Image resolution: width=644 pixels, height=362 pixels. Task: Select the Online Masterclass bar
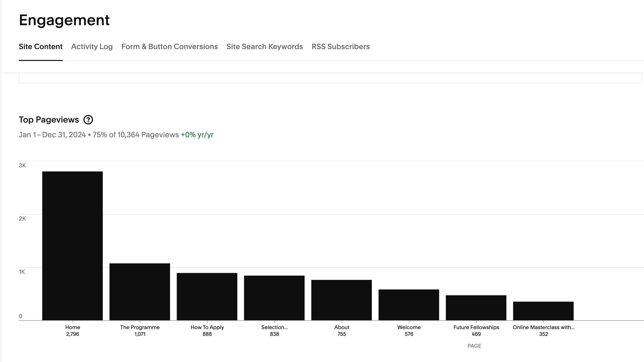point(543,311)
